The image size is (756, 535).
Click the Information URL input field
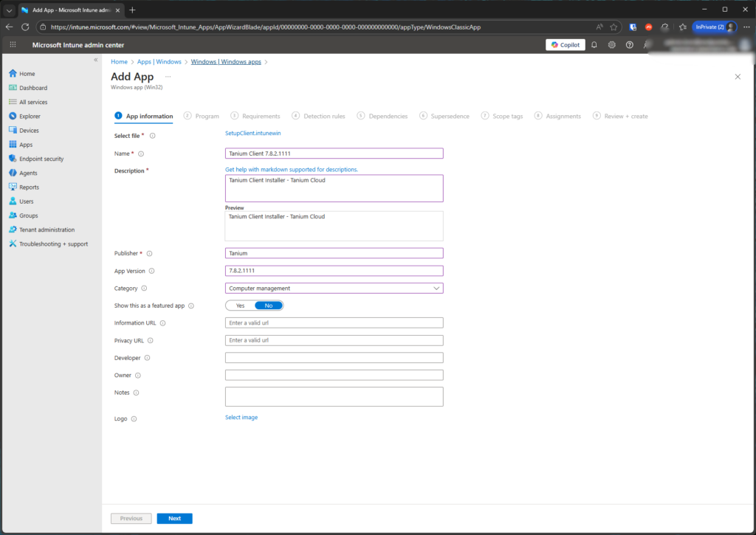[334, 323]
